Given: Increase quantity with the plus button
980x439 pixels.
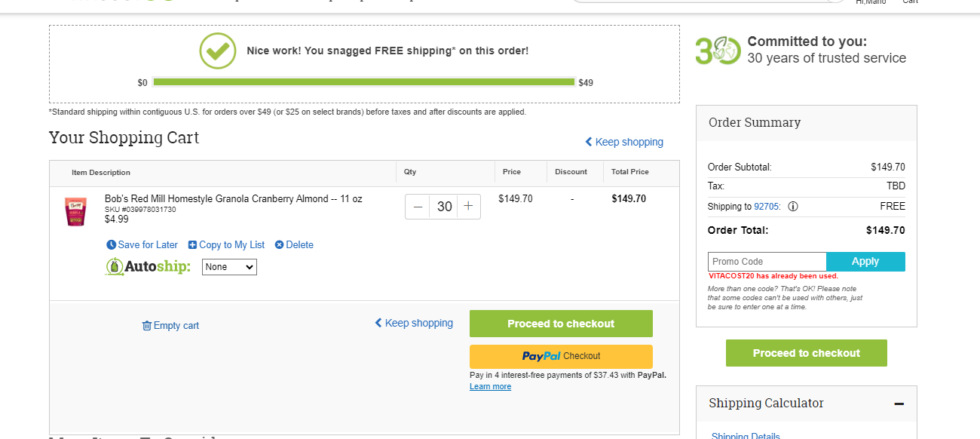Looking at the screenshot, I should click(468, 207).
